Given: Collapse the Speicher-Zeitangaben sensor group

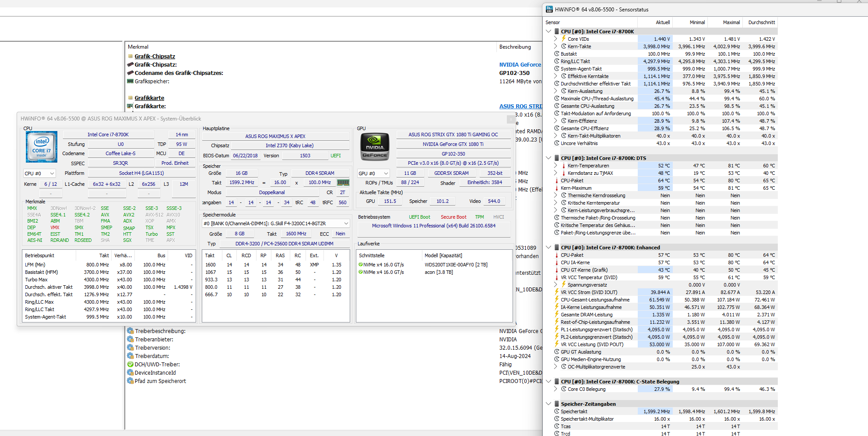Looking at the screenshot, I should [548, 404].
